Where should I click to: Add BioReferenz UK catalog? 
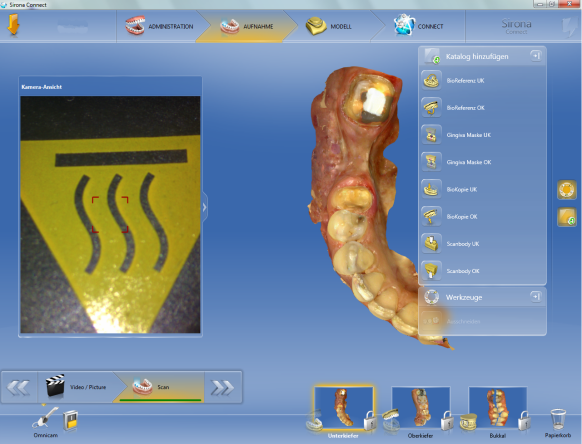pyautogui.click(x=482, y=81)
